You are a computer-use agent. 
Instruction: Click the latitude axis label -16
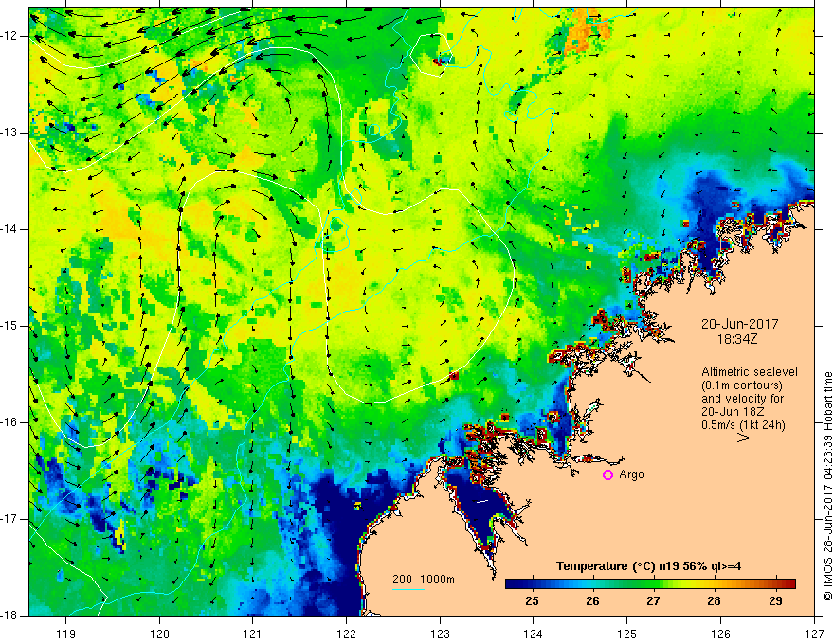[9, 422]
